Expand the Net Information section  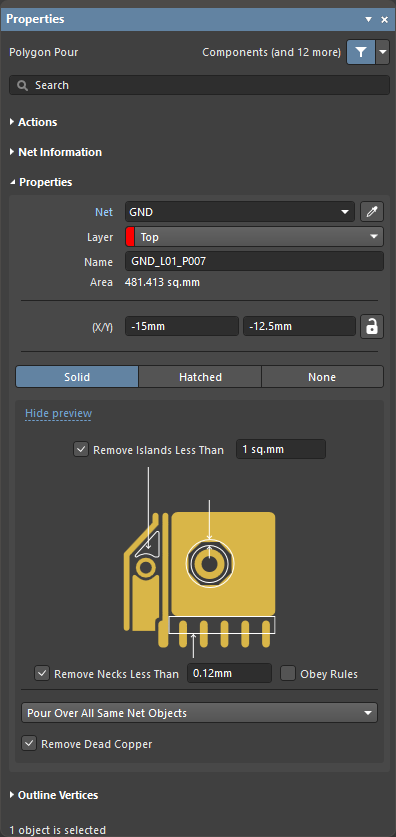56,152
